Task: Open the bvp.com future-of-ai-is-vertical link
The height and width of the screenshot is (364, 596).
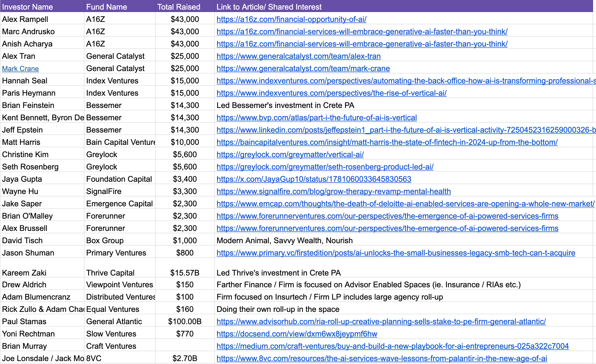Action: click(317, 118)
